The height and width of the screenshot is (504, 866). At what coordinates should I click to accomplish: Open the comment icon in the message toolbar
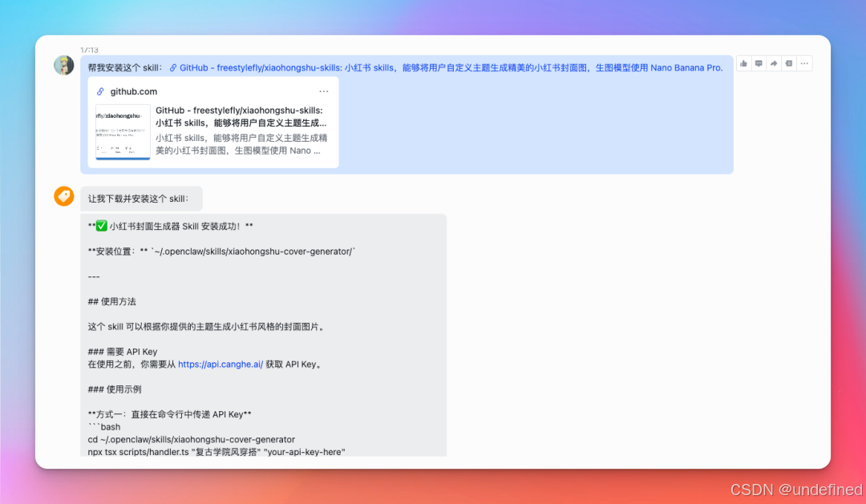759,63
